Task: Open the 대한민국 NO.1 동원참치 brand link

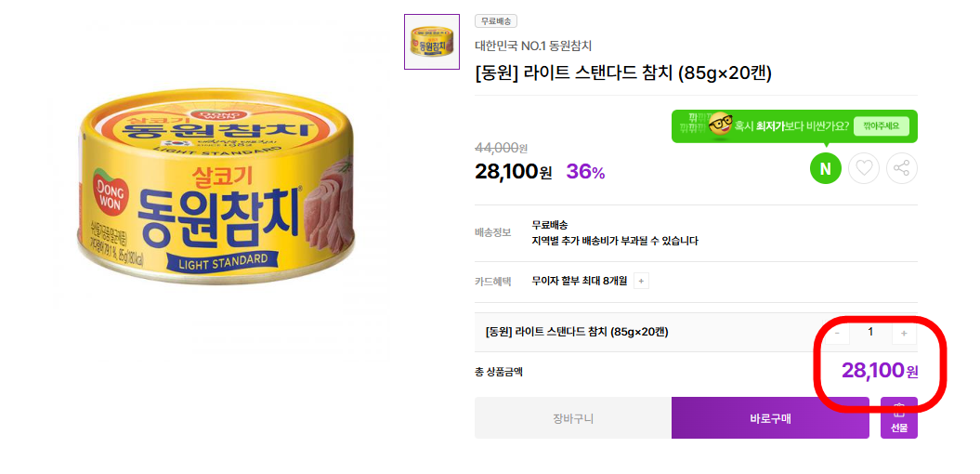Action: point(533,46)
